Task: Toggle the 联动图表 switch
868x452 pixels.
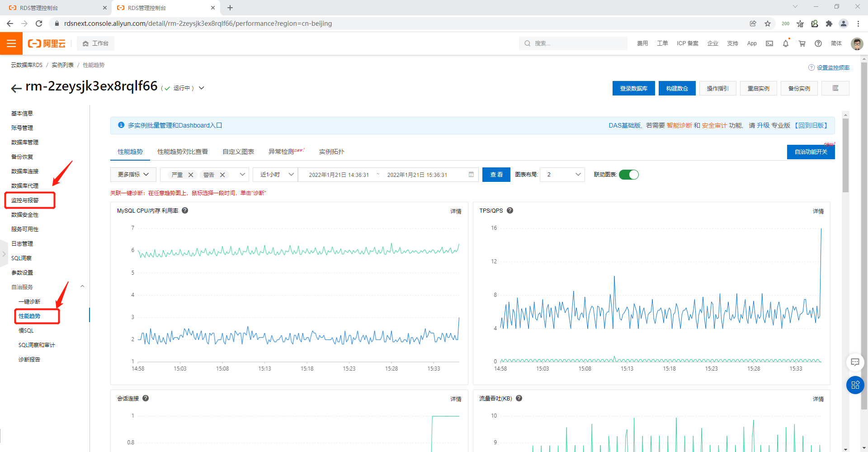Action: tap(628, 175)
